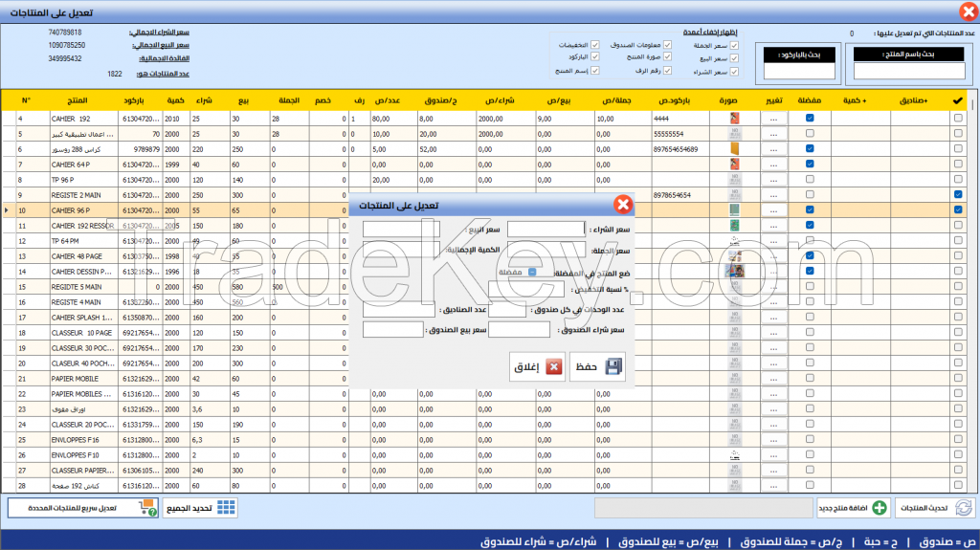Viewport: 980px width, 550px height.
Task: Click the ... change button for كراس 288 روسور
Action: pyautogui.click(x=773, y=149)
